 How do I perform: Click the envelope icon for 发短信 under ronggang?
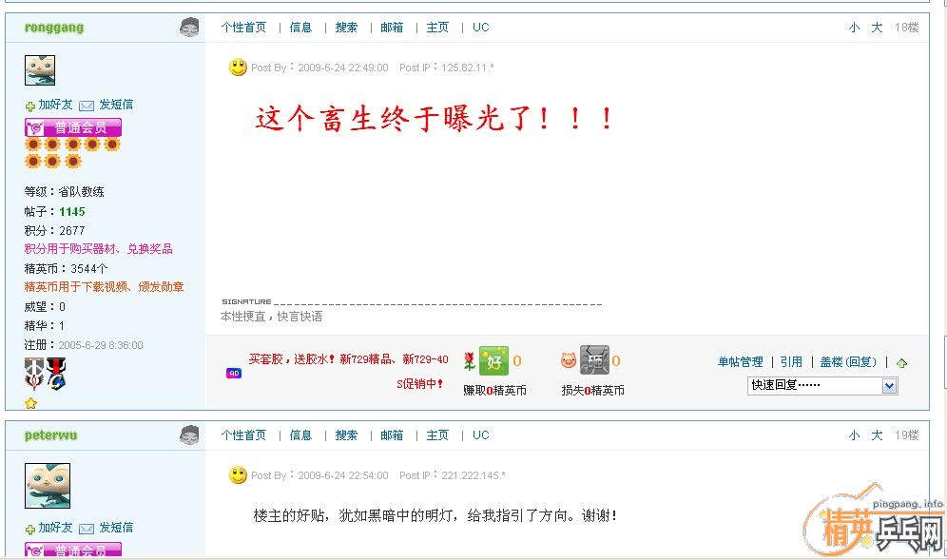point(87,106)
